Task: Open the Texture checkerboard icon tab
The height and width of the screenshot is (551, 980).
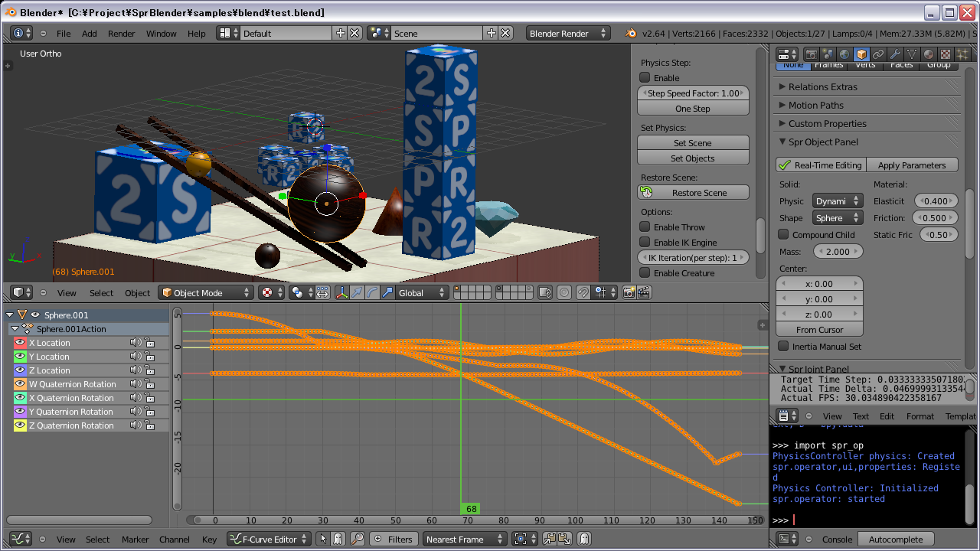Action: [946, 54]
